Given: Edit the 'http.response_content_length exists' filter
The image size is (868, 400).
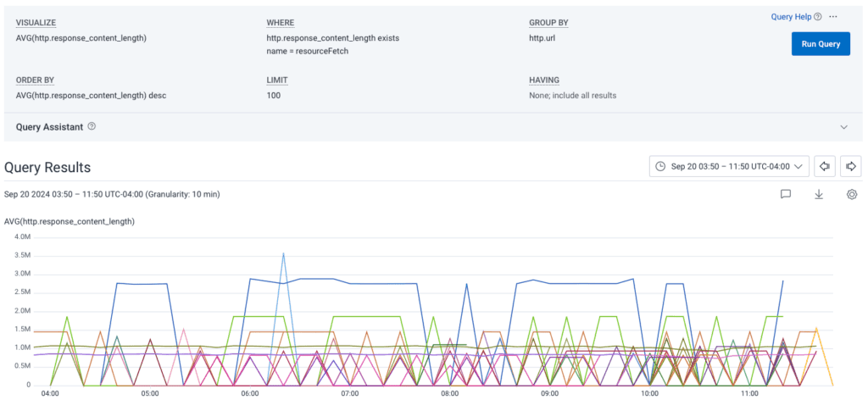Looking at the screenshot, I should (x=332, y=38).
